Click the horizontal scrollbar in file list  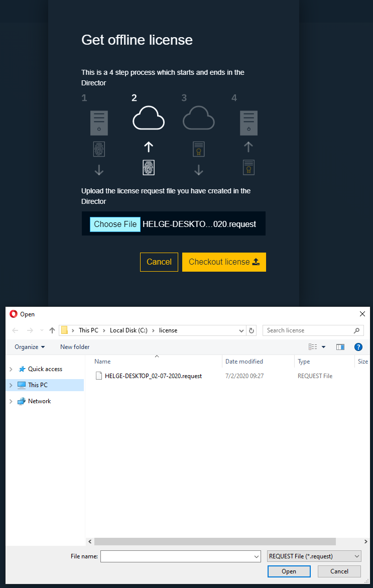[215, 541]
